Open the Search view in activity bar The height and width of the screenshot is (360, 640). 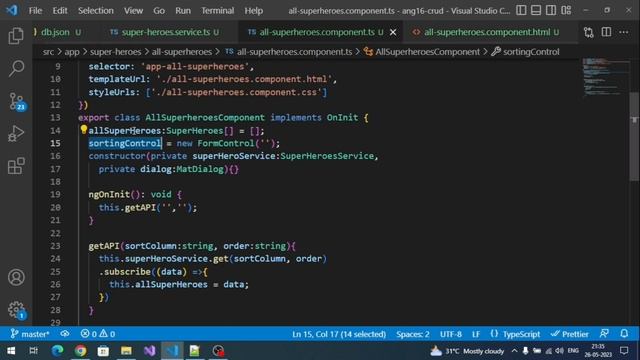tap(16, 68)
